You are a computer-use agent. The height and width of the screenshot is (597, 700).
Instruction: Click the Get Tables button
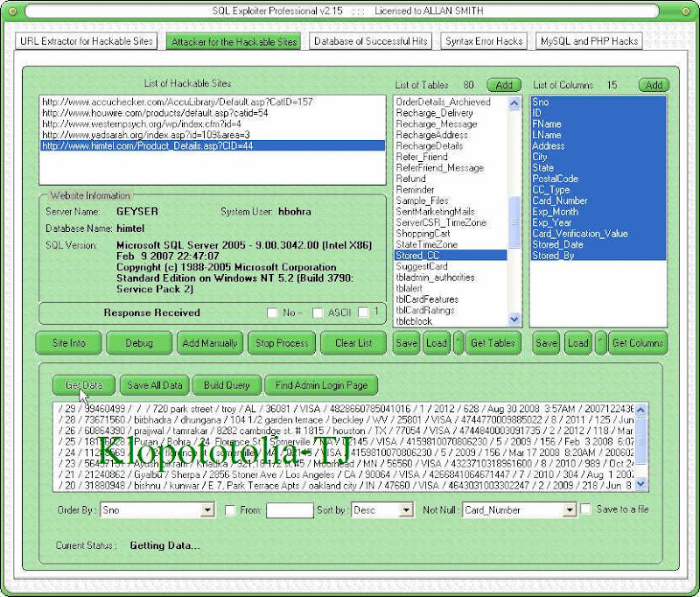point(493,343)
